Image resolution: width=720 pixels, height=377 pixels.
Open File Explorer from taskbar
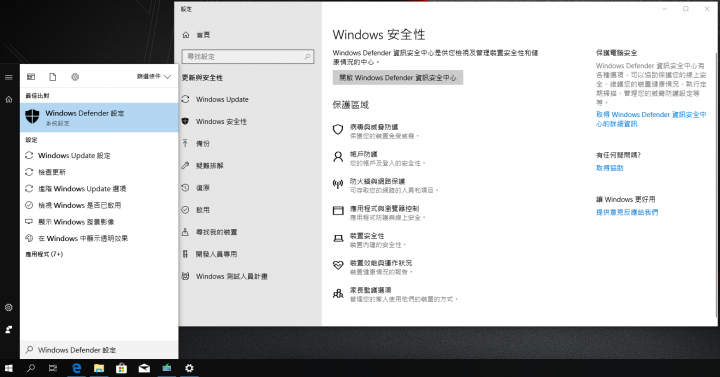99,368
